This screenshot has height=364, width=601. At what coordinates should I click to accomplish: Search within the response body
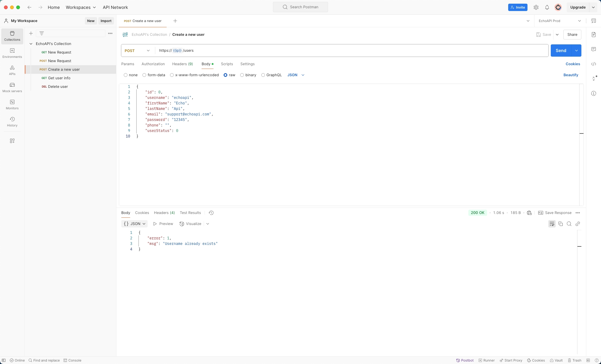pos(569,224)
